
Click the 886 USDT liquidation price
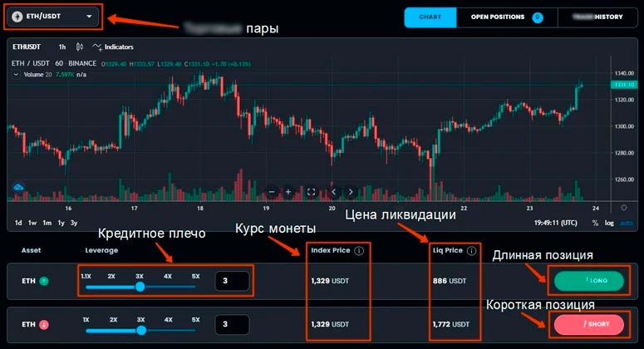point(450,281)
